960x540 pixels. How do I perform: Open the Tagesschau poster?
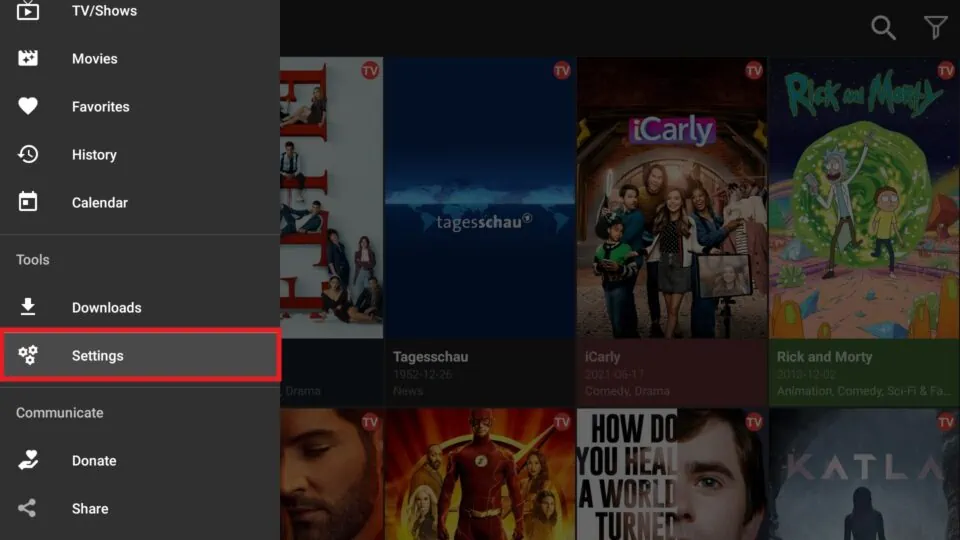tap(480, 198)
